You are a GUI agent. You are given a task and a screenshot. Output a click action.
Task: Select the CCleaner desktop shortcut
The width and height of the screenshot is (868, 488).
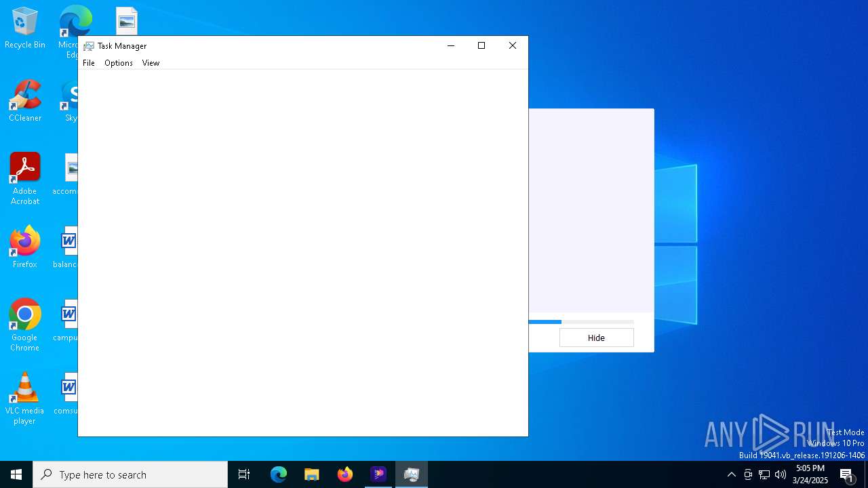pyautogui.click(x=25, y=102)
